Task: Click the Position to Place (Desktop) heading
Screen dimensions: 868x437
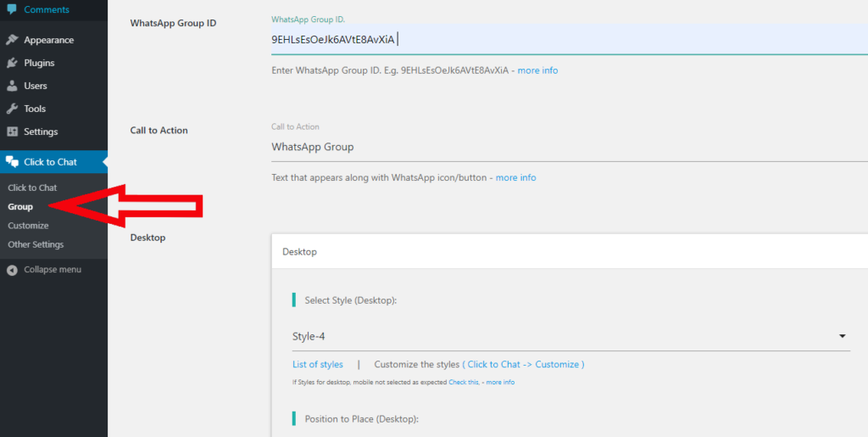Action: click(361, 419)
